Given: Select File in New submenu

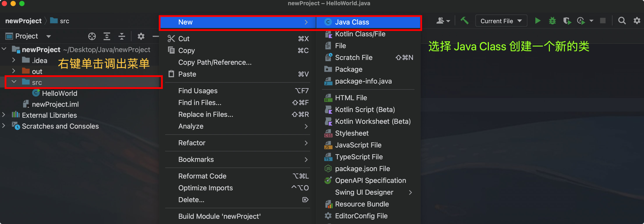Looking at the screenshot, I should tap(368, 46).
